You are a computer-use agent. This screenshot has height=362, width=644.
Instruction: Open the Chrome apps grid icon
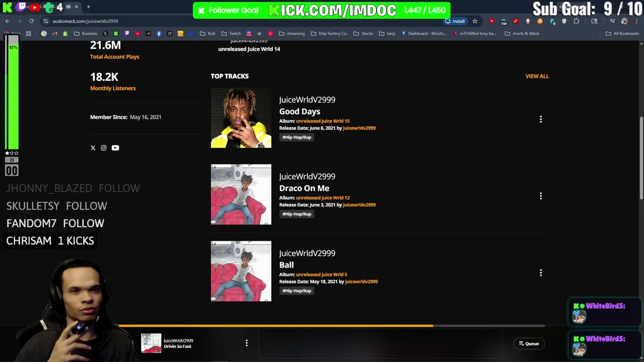click(28, 34)
